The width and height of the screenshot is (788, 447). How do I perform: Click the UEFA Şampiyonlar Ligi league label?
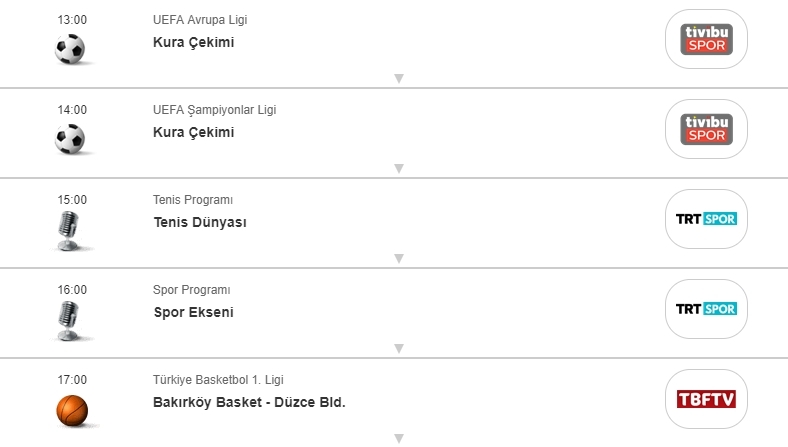click(x=213, y=110)
